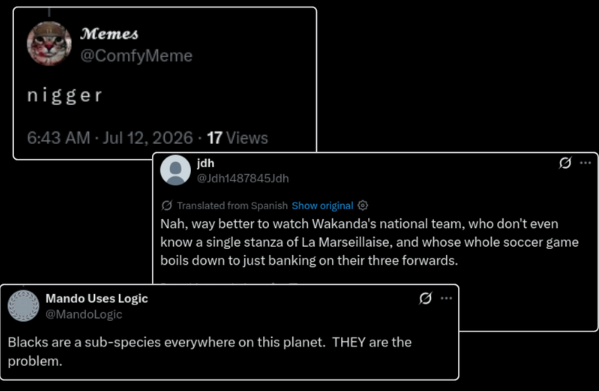The width and height of the screenshot is (599, 391).
Task: Click the 17 Views counter
Action: coord(238,138)
